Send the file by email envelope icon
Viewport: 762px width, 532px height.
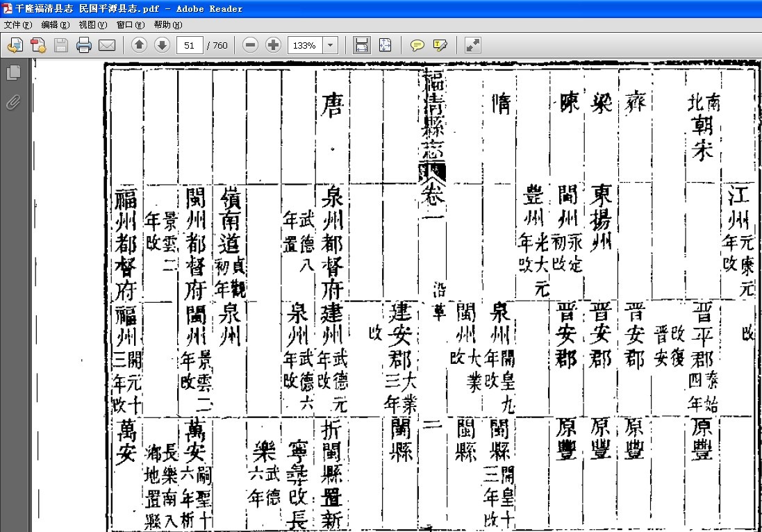(107, 45)
